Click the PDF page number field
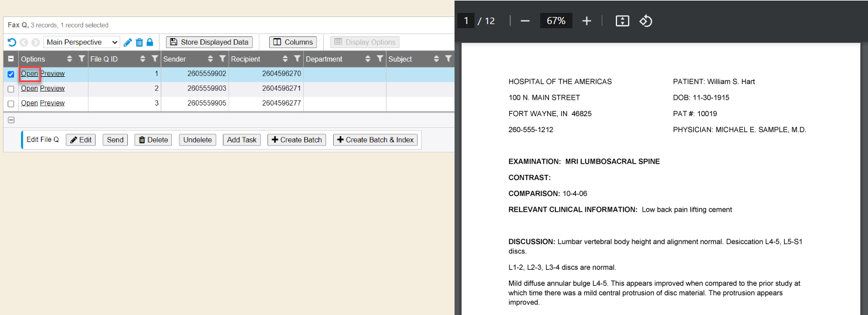This screenshot has width=868, height=315. [x=466, y=21]
